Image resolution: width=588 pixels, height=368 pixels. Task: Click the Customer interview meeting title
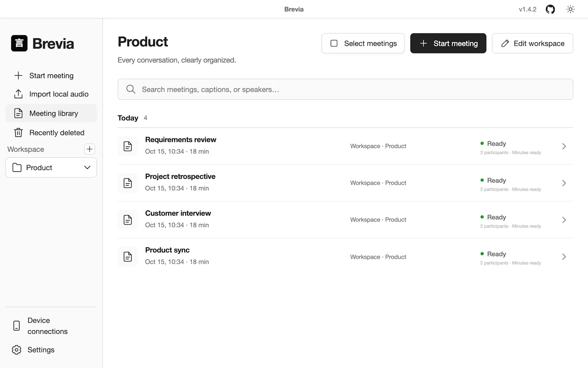(178, 213)
